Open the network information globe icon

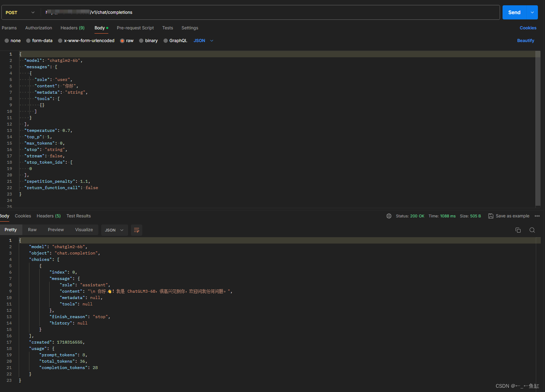point(389,216)
